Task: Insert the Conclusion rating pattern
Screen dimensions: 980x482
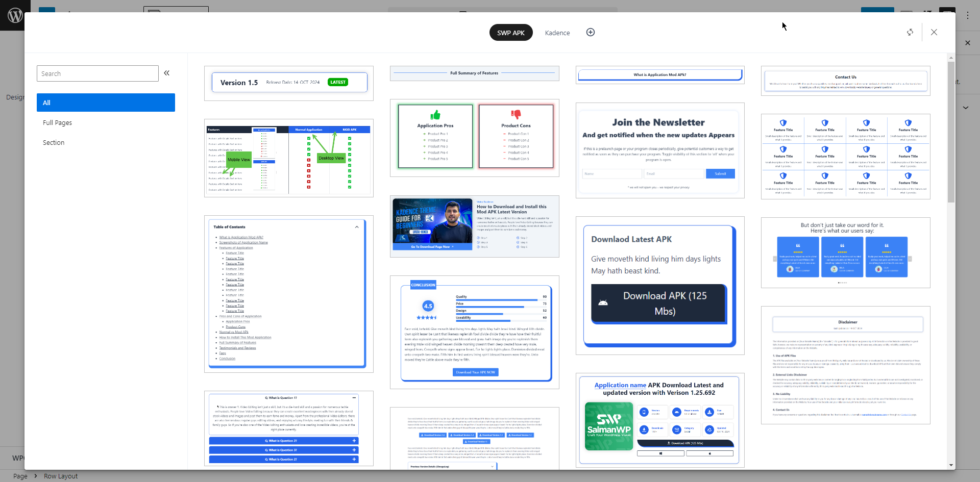Action: tap(475, 333)
